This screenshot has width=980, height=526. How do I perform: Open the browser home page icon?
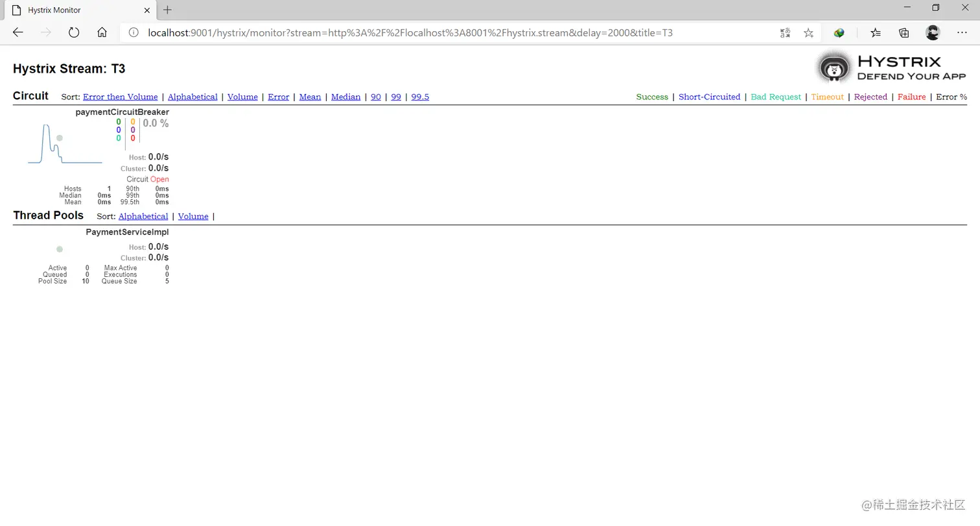pyautogui.click(x=102, y=32)
